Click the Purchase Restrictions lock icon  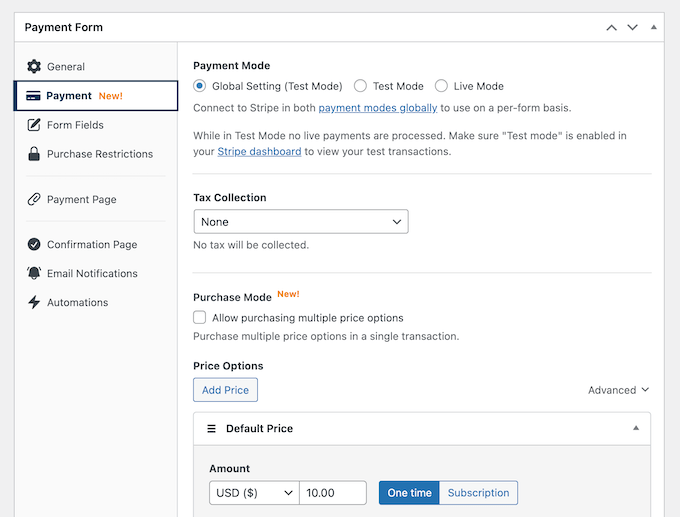coord(34,154)
